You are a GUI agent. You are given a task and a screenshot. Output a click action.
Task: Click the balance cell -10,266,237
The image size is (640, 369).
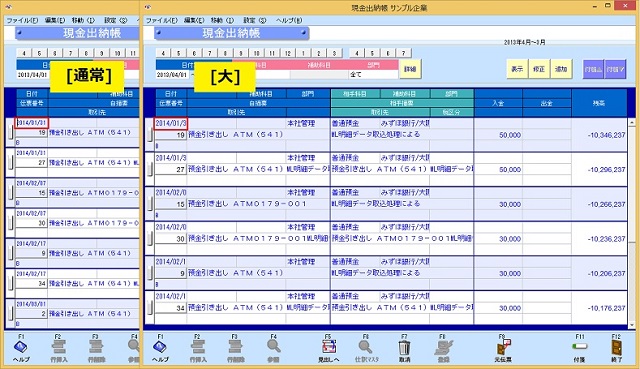(x=599, y=204)
